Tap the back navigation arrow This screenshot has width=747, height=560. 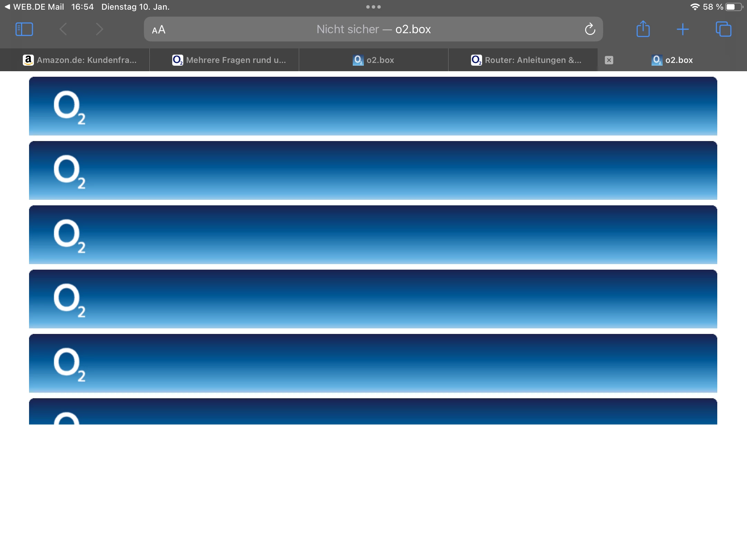63,29
